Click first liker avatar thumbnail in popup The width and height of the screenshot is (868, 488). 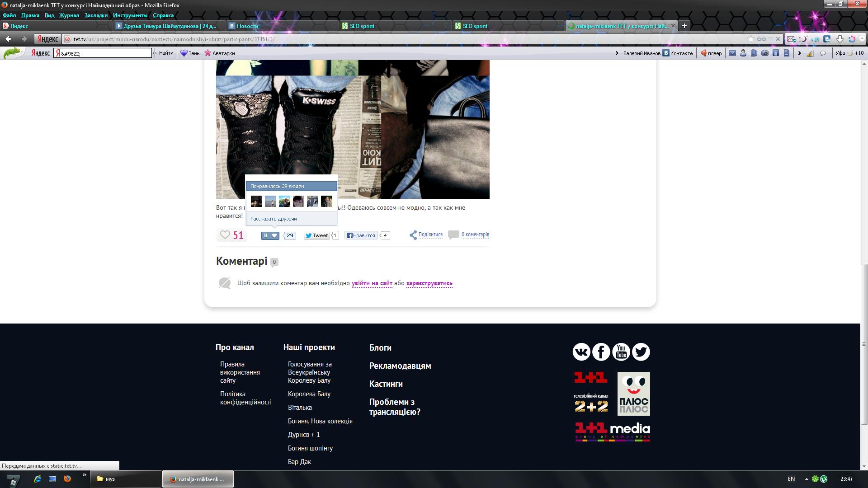(x=256, y=202)
